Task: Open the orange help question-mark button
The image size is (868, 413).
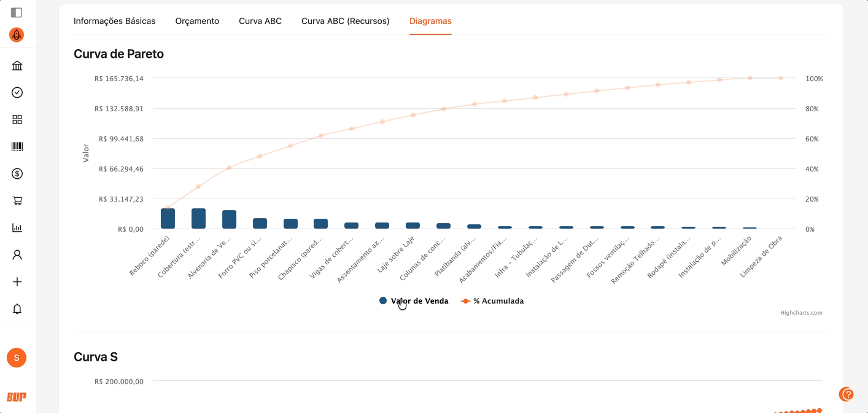Action: pyautogui.click(x=847, y=394)
